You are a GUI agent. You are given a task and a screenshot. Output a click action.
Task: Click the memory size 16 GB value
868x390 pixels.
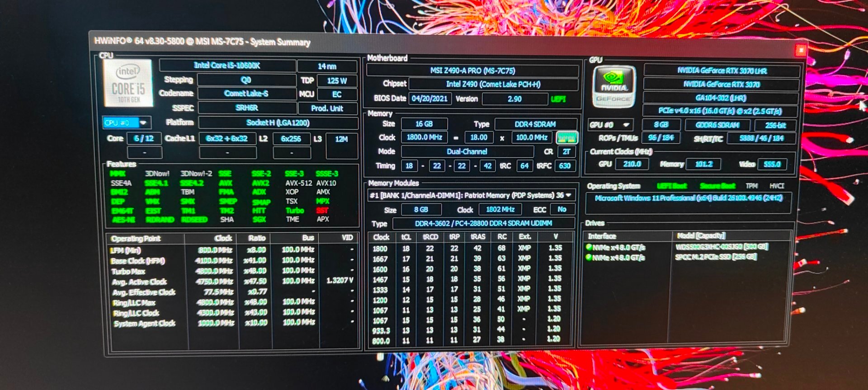coord(424,124)
